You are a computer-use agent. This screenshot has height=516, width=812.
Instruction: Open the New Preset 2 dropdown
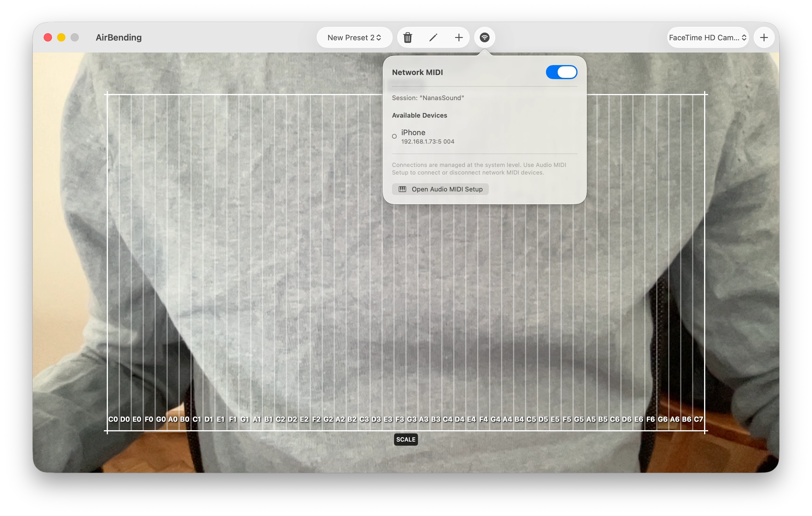point(354,37)
